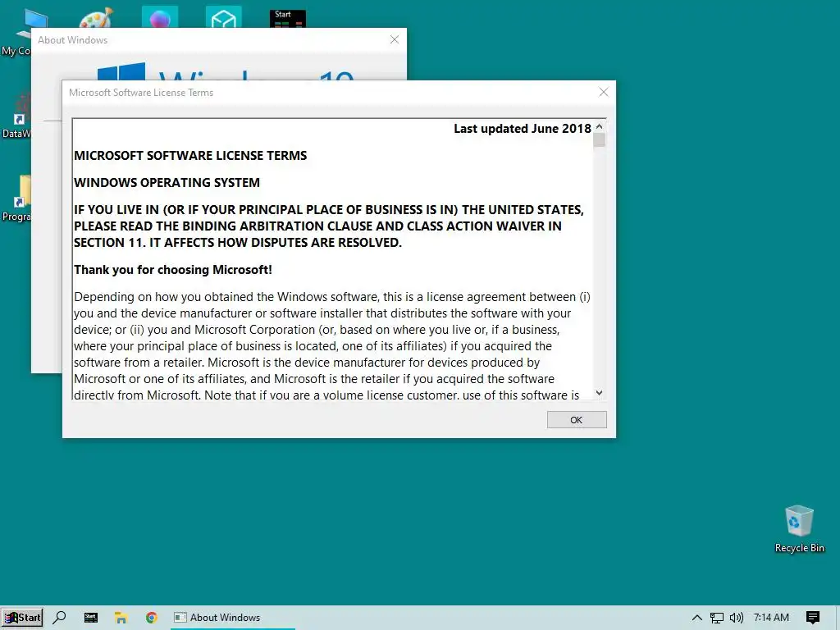Image resolution: width=840 pixels, height=630 pixels.
Task: Select the purple orb desktop icon
Action: click(x=160, y=17)
